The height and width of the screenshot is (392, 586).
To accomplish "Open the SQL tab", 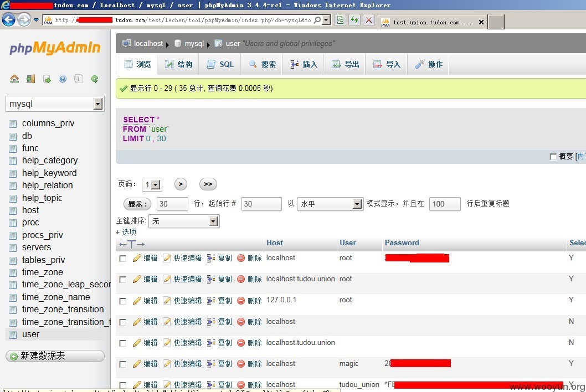I will pyautogui.click(x=220, y=64).
